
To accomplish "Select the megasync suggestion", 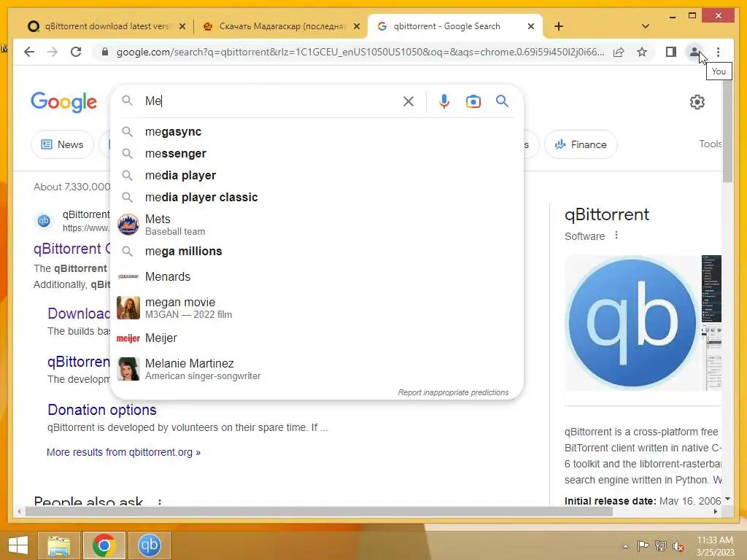I will point(317,131).
